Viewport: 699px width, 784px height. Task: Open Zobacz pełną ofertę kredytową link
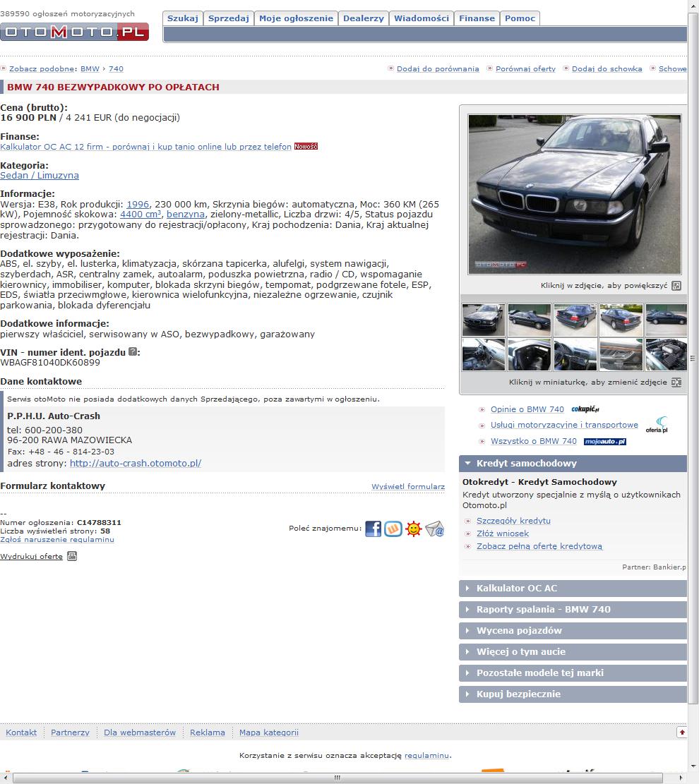[x=539, y=546]
